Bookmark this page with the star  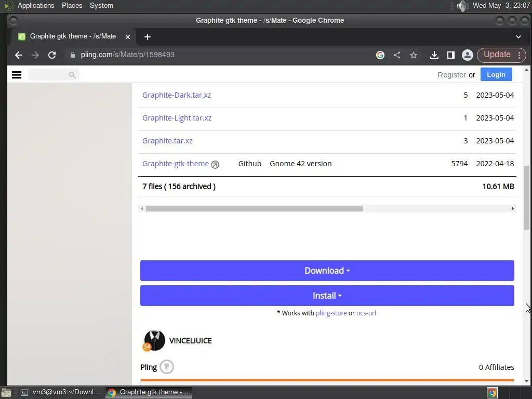tap(413, 55)
